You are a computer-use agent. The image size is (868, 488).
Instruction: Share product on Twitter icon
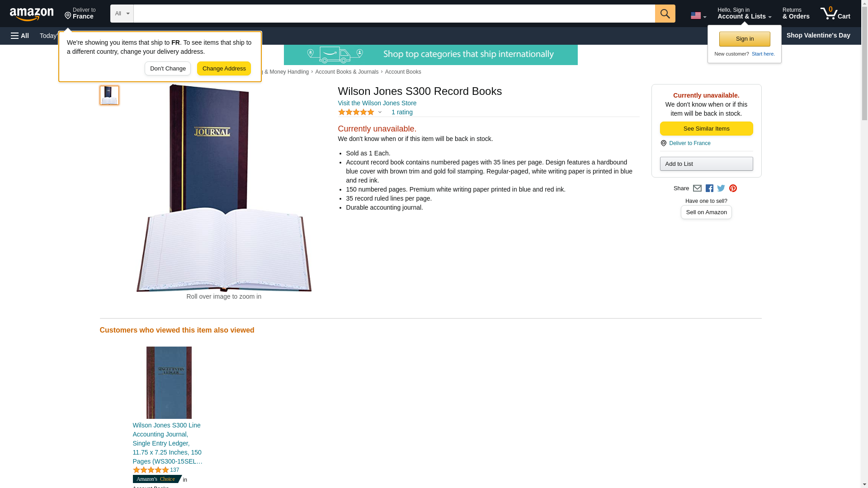[721, 188]
